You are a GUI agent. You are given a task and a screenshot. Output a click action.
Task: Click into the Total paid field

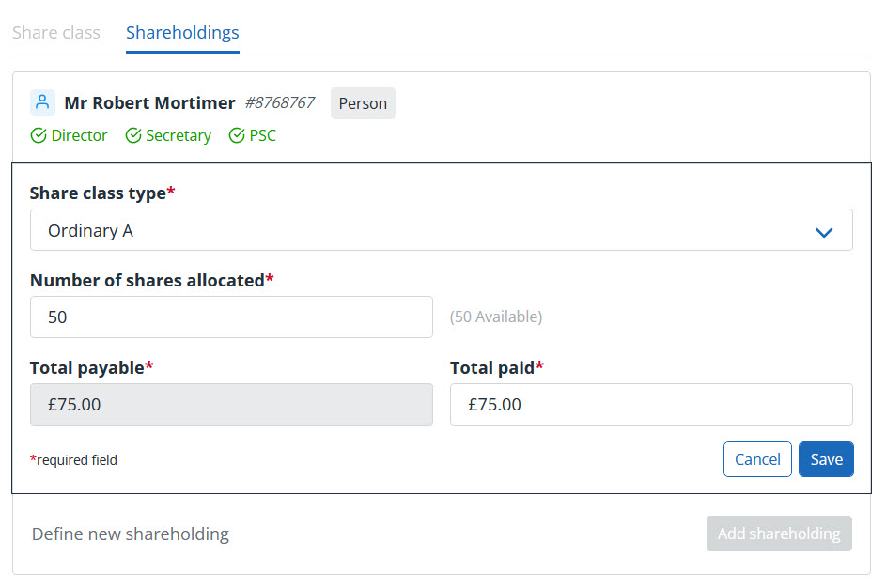click(x=651, y=405)
